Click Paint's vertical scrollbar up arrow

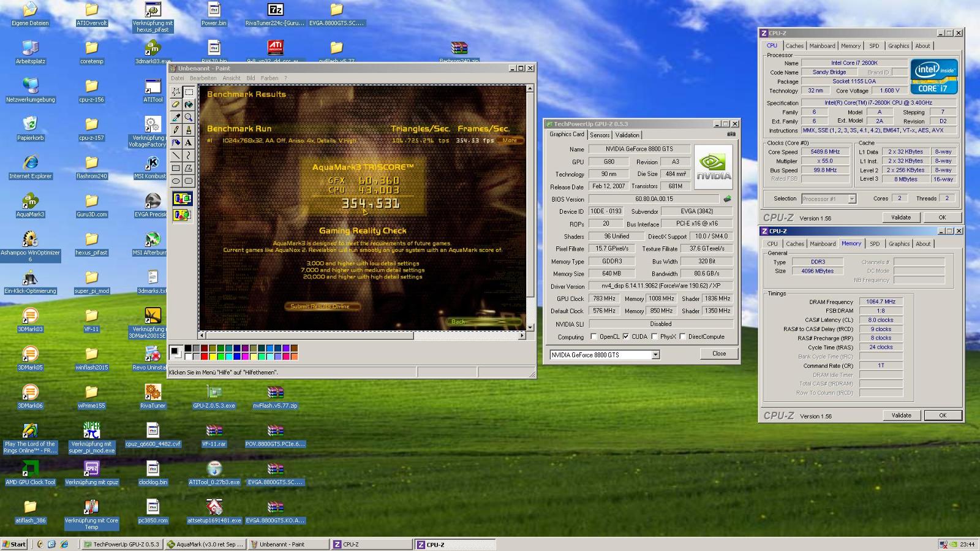click(530, 89)
